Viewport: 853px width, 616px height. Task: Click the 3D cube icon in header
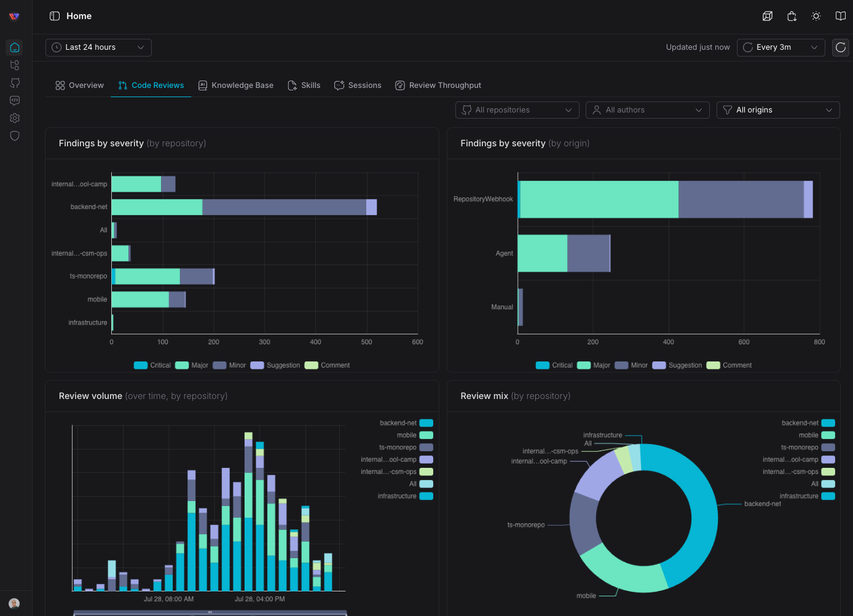pos(768,16)
